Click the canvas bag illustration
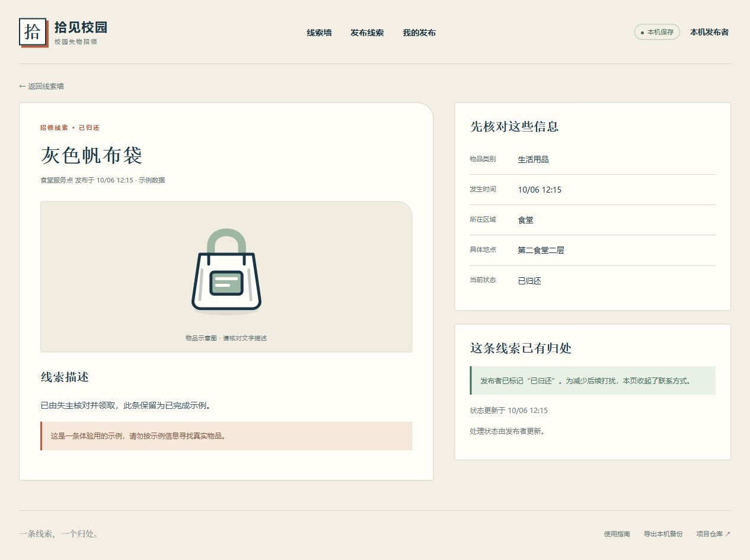The width and height of the screenshot is (750, 560). [x=226, y=270]
